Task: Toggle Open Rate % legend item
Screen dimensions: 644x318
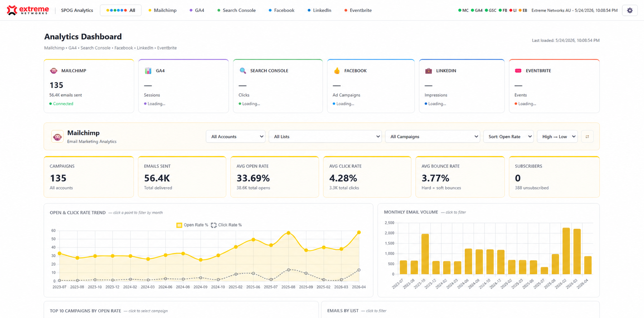Action: (192, 225)
